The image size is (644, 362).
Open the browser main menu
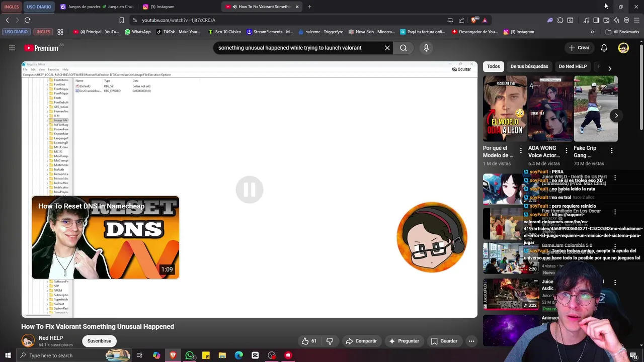pos(636,20)
